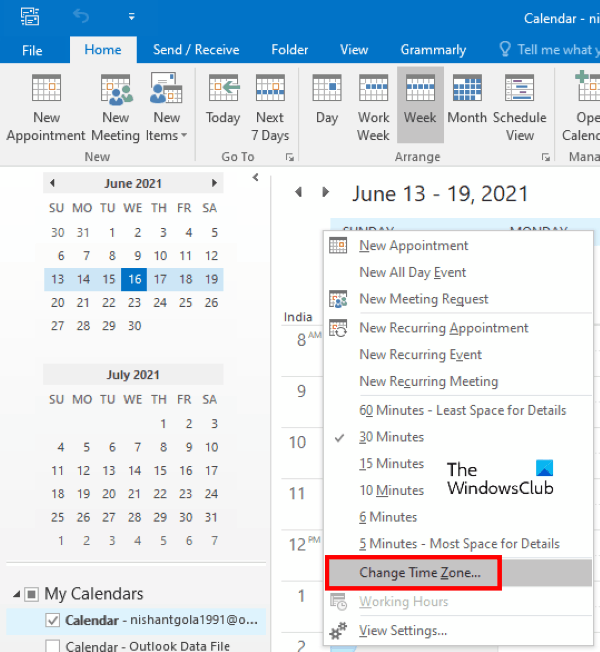Switch to Month view
This screenshot has width=600, height=652.
[467, 100]
